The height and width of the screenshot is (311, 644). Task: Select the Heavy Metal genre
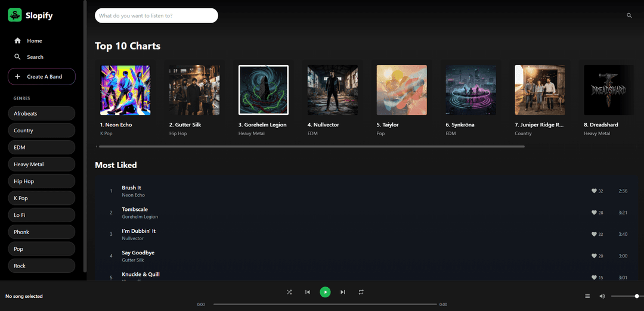click(41, 164)
